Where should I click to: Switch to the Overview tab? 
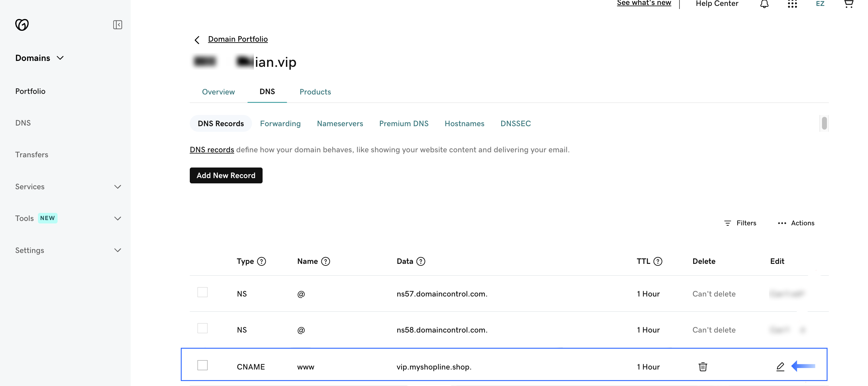(x=218, y=92)
